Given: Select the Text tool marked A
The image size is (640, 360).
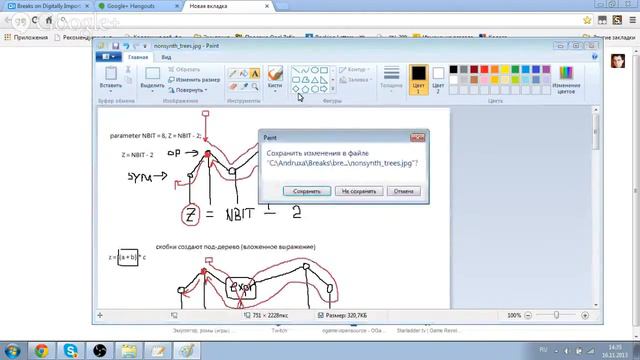Looking at the screenshot, I should point(255,74).
